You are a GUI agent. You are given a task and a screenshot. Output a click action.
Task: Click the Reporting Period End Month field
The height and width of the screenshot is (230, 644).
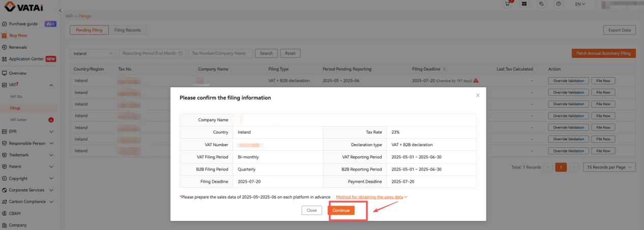click(x=153, y=53)
